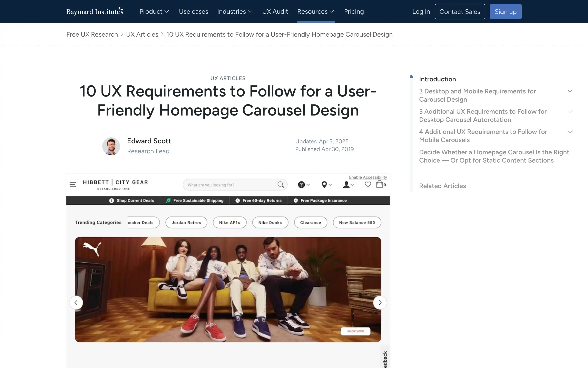Open the Pricing nav item
588x368 pixels.
[x=354, y=11]
